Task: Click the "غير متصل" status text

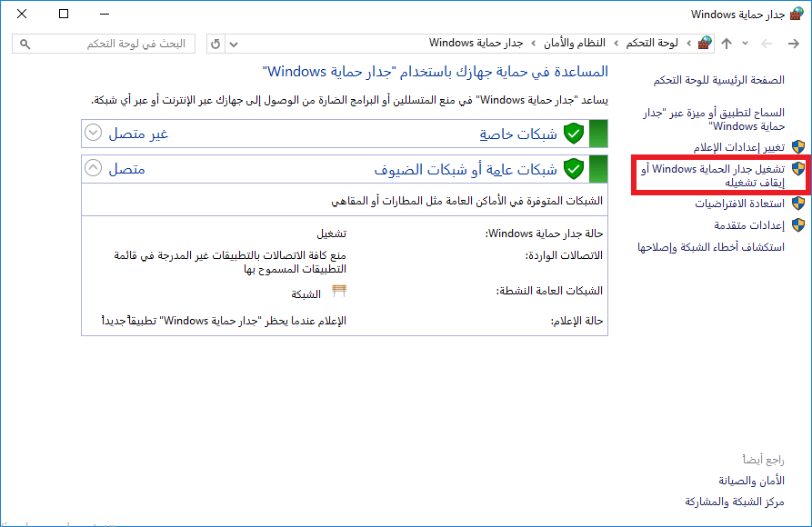Action: [138, 134]
